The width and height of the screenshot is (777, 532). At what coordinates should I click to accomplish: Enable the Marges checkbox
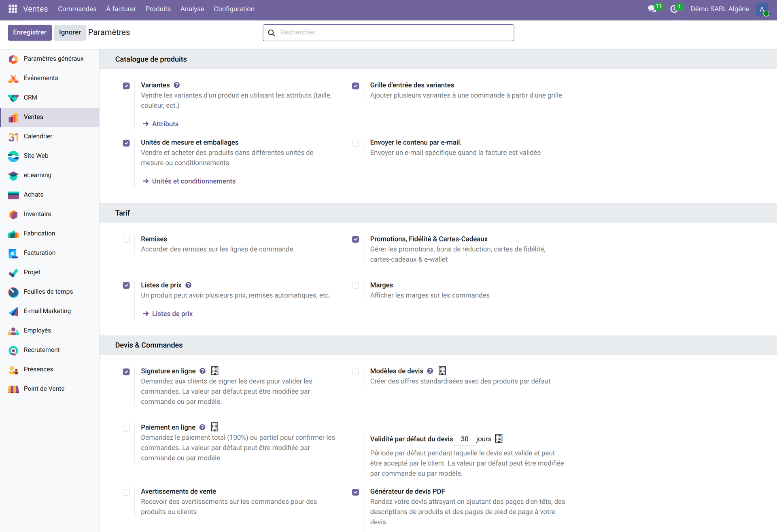point(355,286)
